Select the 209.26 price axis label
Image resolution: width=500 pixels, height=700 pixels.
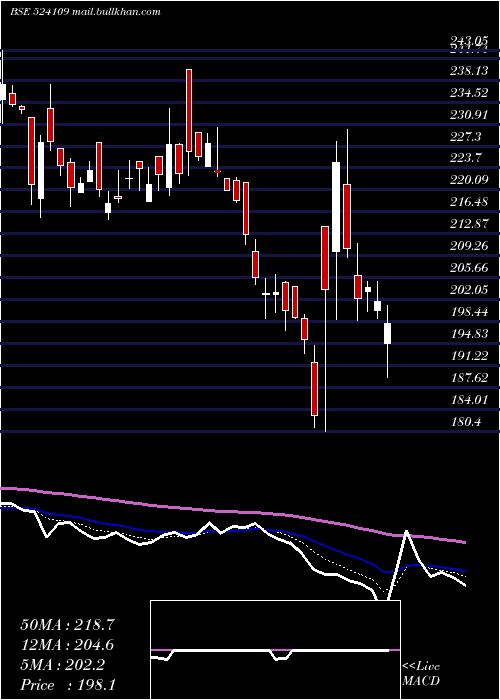(469, 246)
